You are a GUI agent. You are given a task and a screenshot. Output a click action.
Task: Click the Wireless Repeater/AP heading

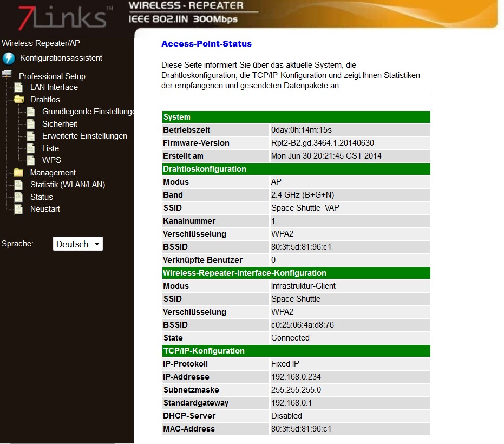[x=41, y=43]
